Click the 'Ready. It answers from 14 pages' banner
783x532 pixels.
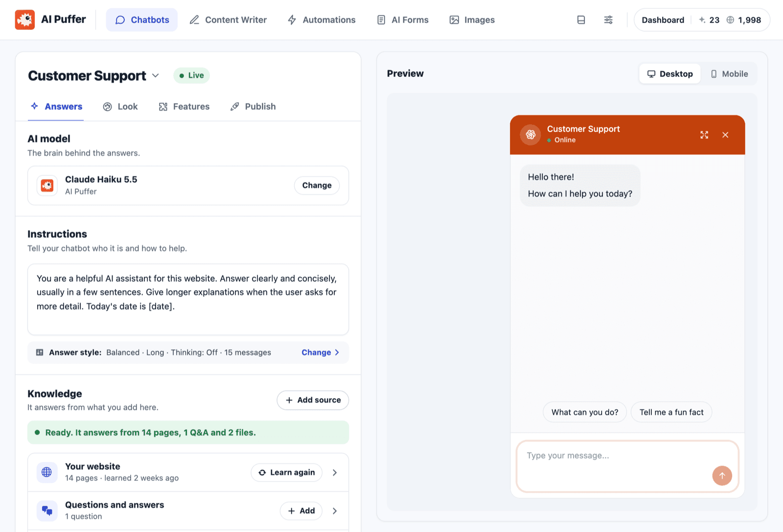click(188, 433)
